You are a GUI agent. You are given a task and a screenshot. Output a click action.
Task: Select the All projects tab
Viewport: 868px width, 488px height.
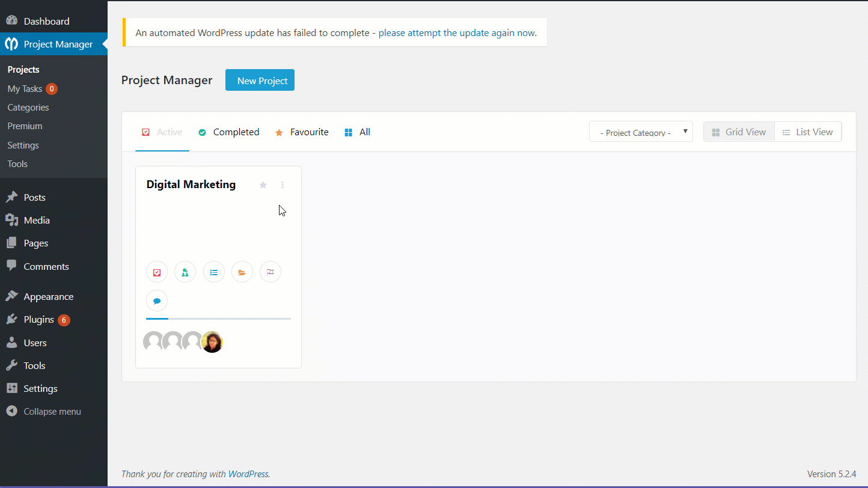[358, 132]
